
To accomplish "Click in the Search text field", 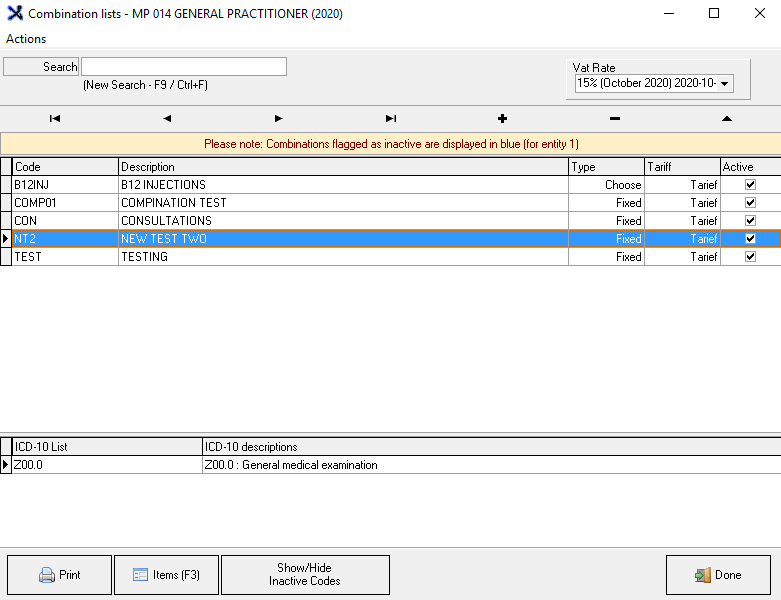I will 184,67.
